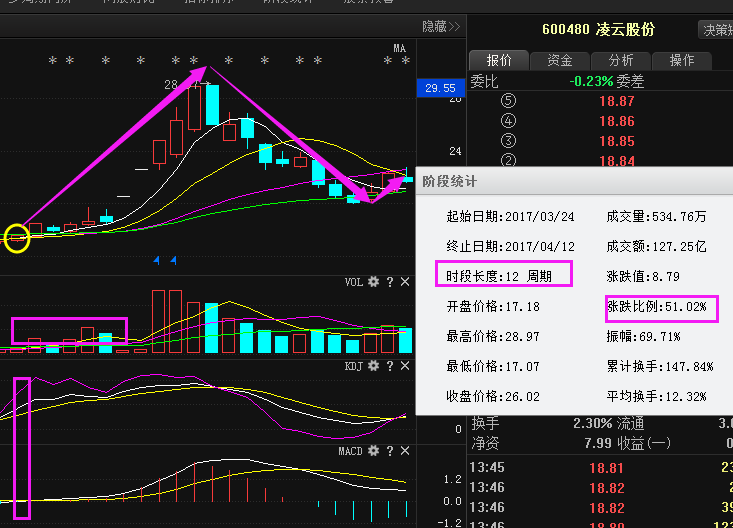Image resolution: width=733 pixels, height=528 pixels.
Task: Open KDJ indicator settings gear
Action: [373, 366]
